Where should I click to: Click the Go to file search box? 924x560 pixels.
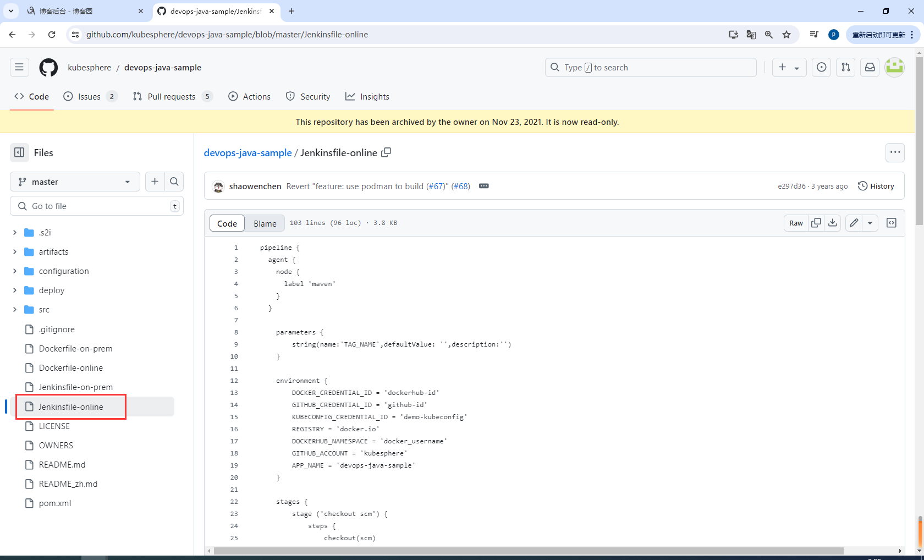(x=97, y=206)
